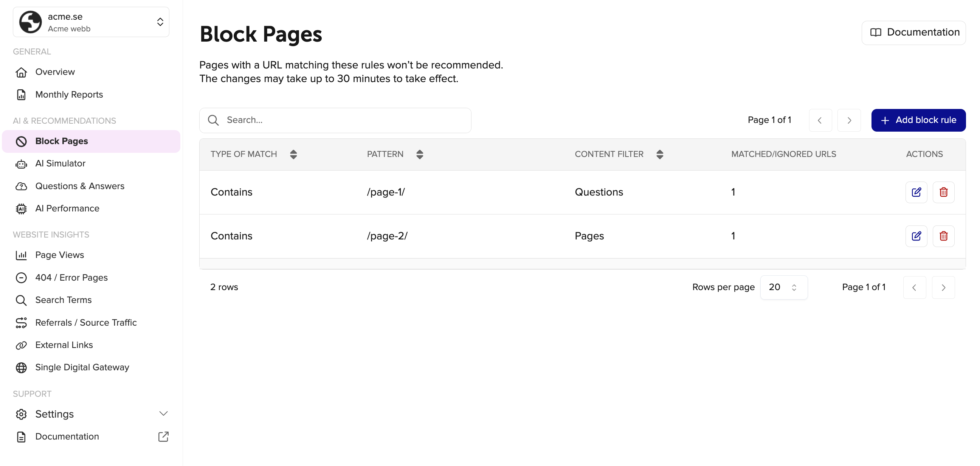Go to Questions & Answers
980x466 pixels.
pos(79,186)
